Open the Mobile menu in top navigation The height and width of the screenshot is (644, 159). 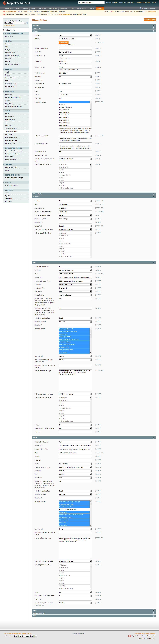click(x=33, y=8)
